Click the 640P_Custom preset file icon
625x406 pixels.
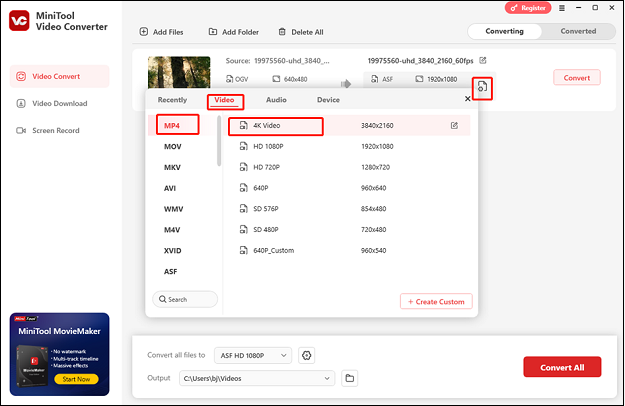click(243, 250)
